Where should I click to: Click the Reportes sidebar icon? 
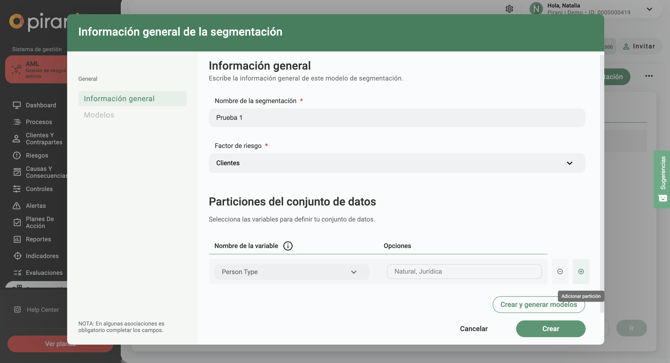pyautogui.click(x=17, y=239)
